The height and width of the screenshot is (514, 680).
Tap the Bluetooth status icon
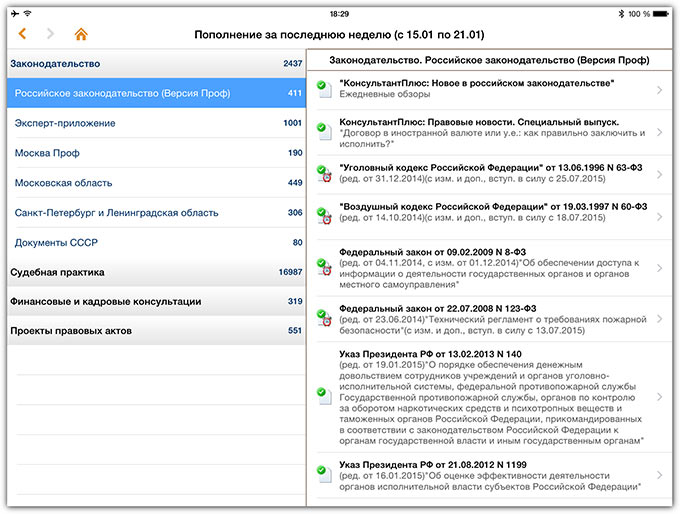[x=621, y=14]
